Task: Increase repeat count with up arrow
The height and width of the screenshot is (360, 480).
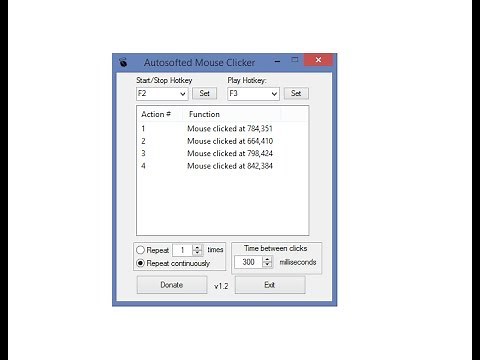Action: [x=198, y=247]
